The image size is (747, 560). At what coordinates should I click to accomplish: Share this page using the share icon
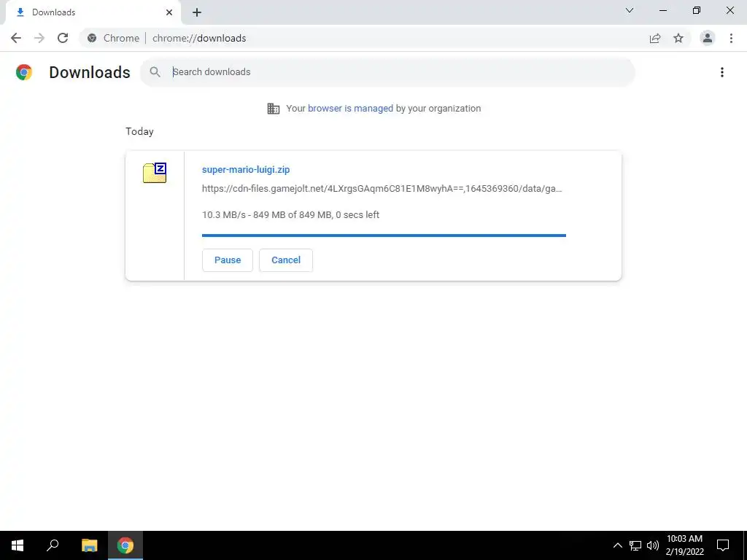point(655,38)
